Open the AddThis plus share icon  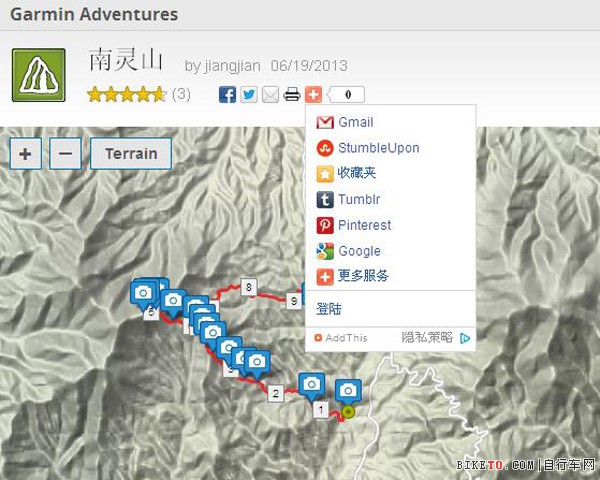[x=313, y=95]
